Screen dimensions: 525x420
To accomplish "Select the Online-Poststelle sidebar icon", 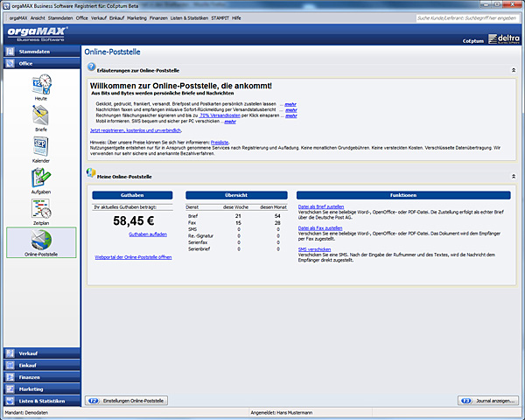I will point(41,242).
